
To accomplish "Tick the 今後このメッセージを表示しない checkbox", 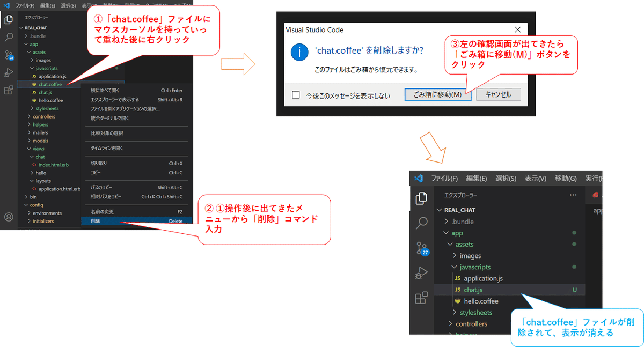I will tap(296, 95).
